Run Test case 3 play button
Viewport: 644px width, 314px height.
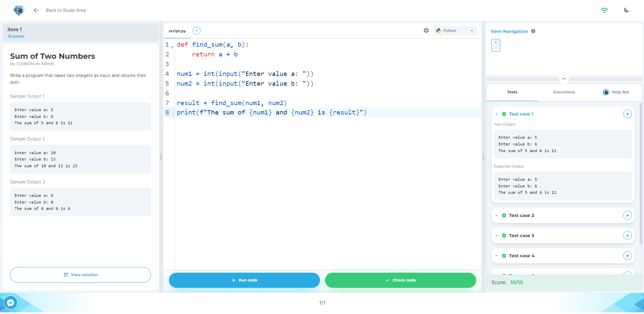point(627,235)
